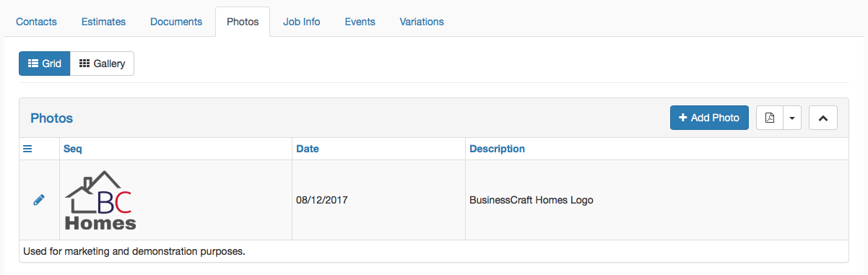
Task: Open the Variations tab
Action: pyautogui.click(x=422, y=22)
